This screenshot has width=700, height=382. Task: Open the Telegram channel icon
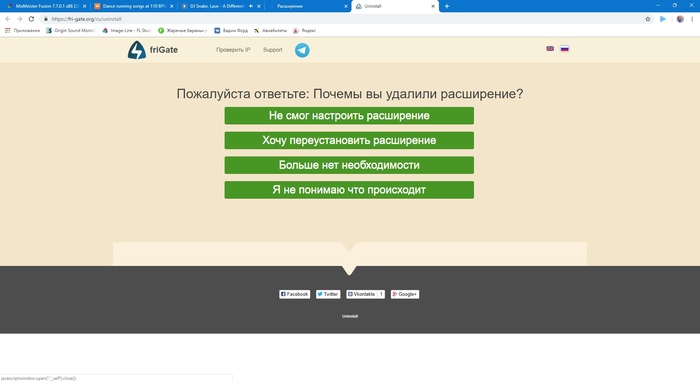click(x=302, y=50)
